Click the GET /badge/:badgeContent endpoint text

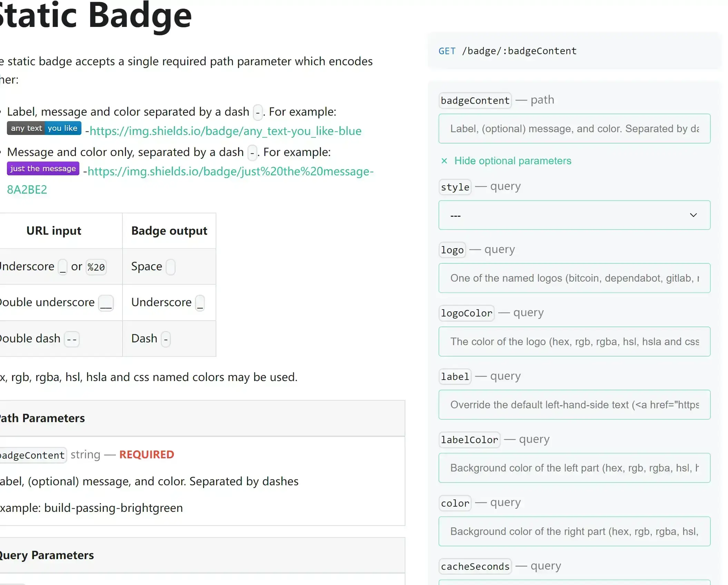pyautogui.click(x=507, y=51)
